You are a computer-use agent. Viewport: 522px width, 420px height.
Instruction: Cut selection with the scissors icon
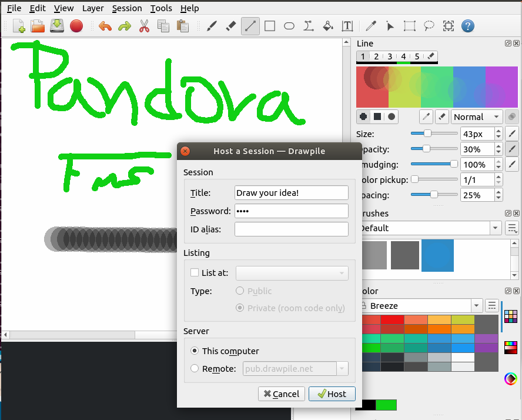tap(144, 26)
